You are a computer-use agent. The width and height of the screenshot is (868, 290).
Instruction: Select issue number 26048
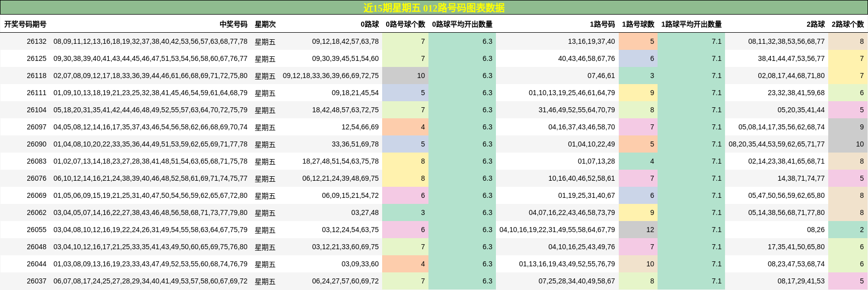(x=36, y=247)
